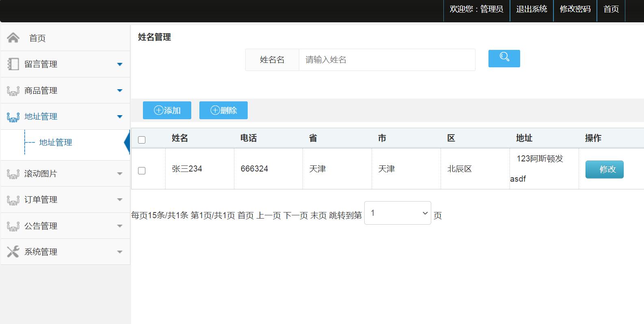
Task: Click the home icon in sidebar
Action: pyautogui.click(x=13, y=38)
